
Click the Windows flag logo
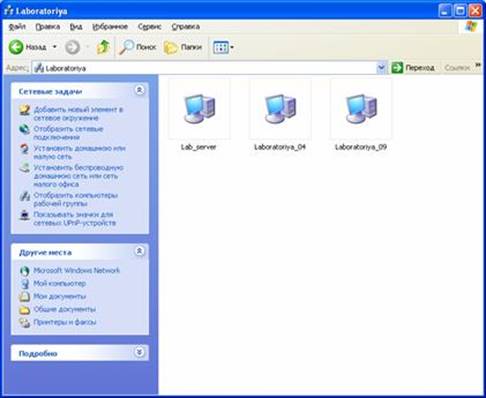[x=471, y=27]
